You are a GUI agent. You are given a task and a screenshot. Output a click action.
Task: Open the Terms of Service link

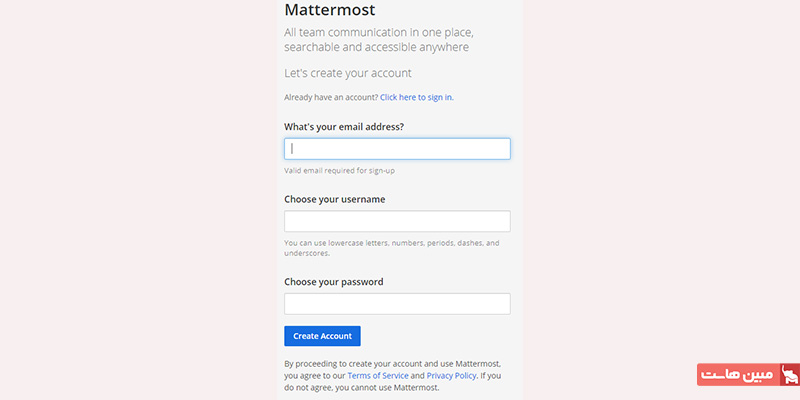coord(377,376)
